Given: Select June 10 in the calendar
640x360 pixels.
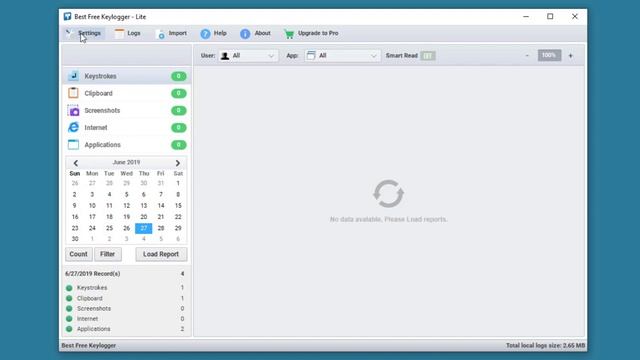Looking at the screenshot, I should 92,206.
